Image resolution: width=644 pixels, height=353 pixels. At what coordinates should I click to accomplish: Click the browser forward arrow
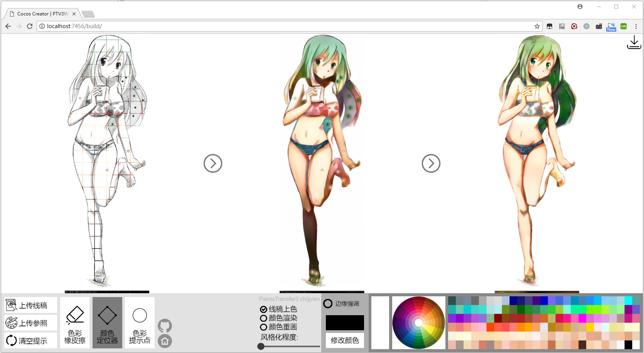19,26
